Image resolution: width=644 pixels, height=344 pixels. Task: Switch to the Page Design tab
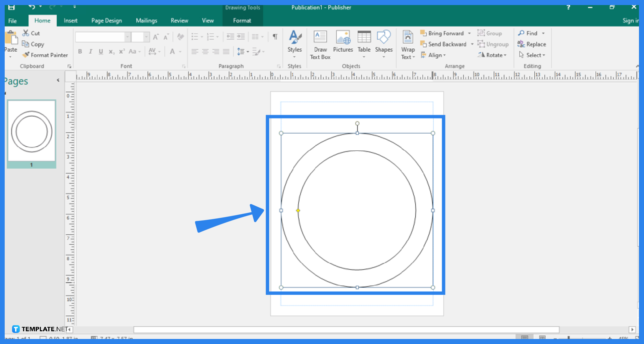[106, 20]
